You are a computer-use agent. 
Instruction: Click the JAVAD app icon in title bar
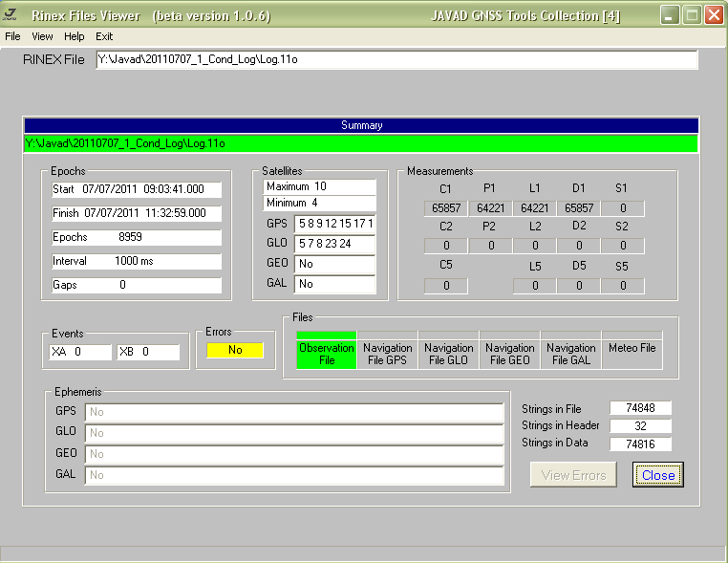tap(13, 14)
